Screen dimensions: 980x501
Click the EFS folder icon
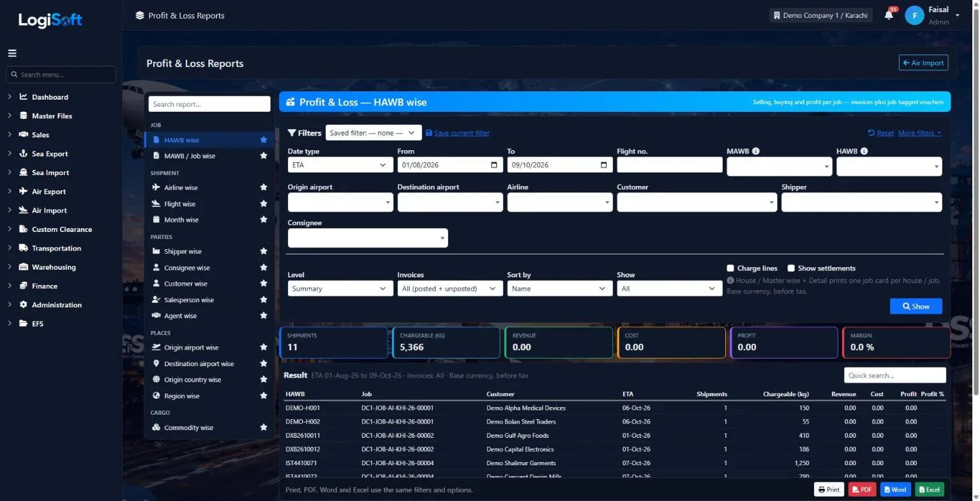pos(24,324)
